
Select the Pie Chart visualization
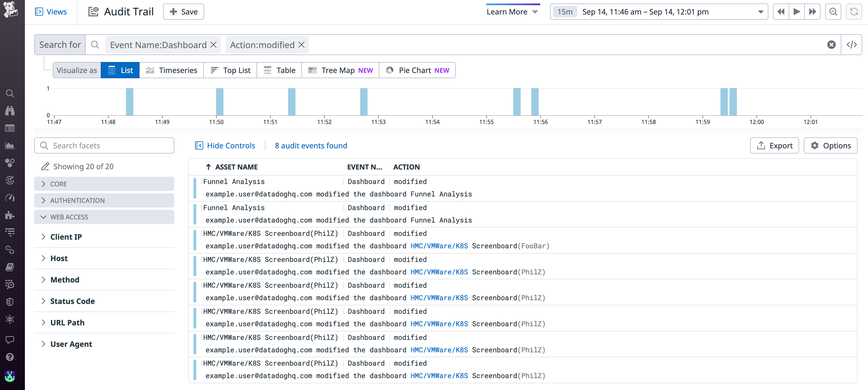pos(417,70)
